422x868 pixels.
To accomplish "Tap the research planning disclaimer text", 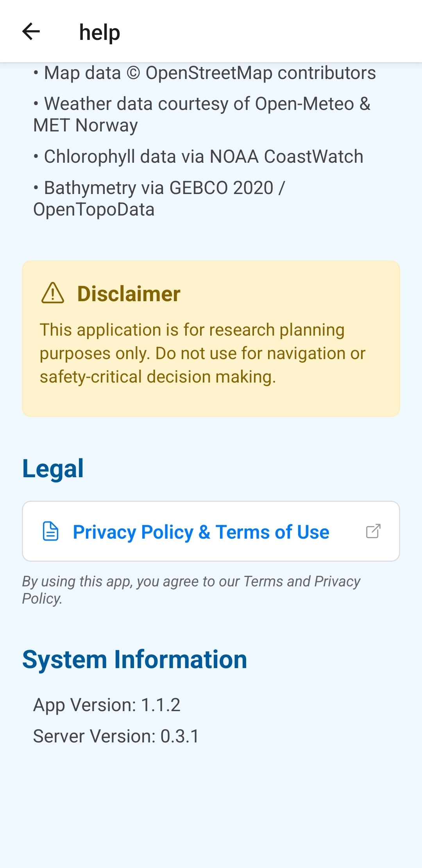I will (202, 353).
